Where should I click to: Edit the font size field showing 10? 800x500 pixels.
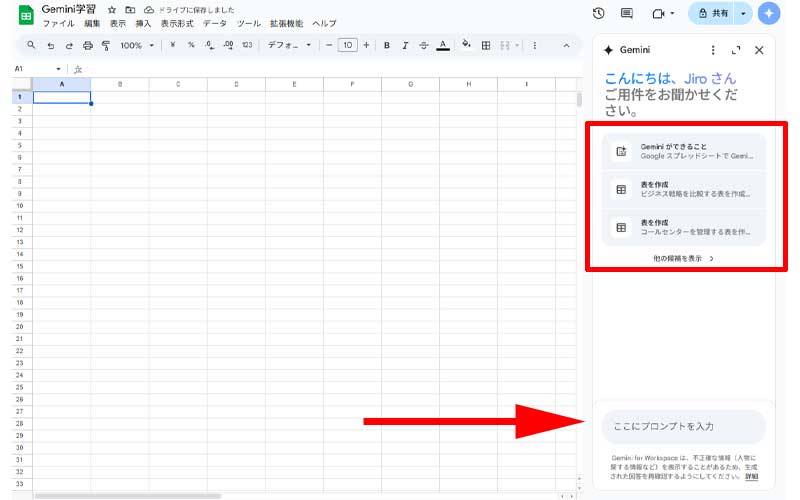click(347, 45)
